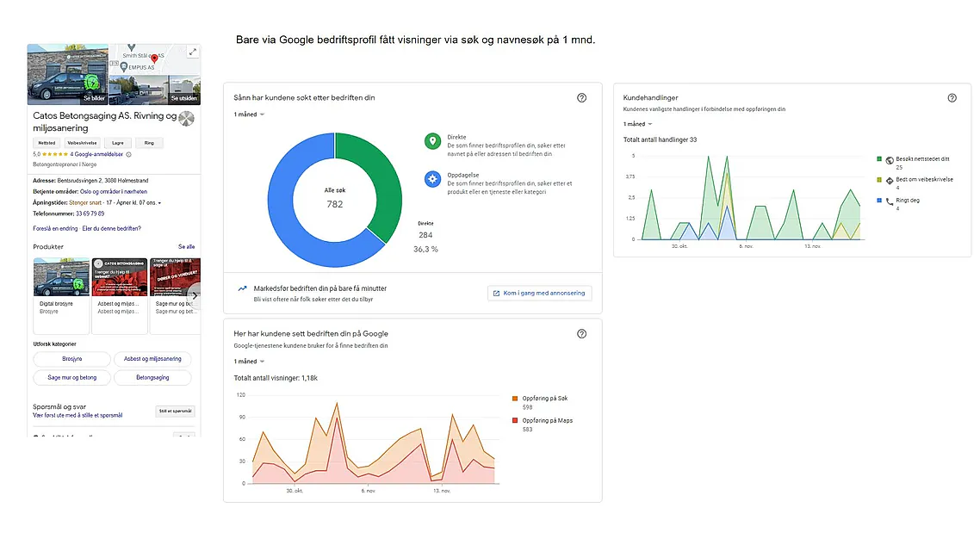Click the 'Still et spørsmål' button
980x551 pixels.
[x=175, y=411]
